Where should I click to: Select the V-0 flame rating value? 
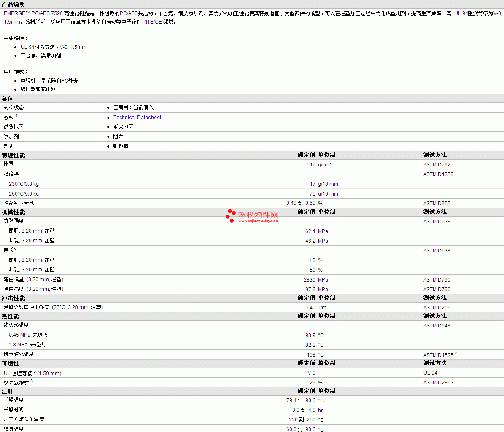tap(311, 373)
